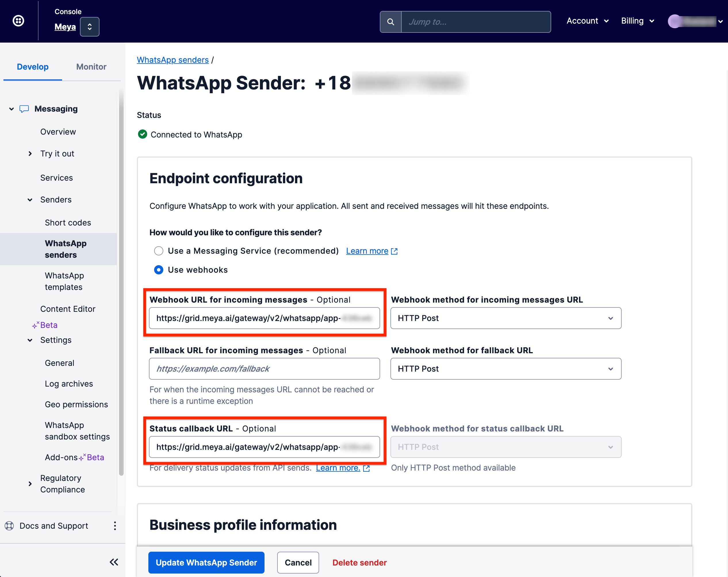This screenshot has height=577, width=728.
Task: Open the user profile menu
Action: (696, 21)
